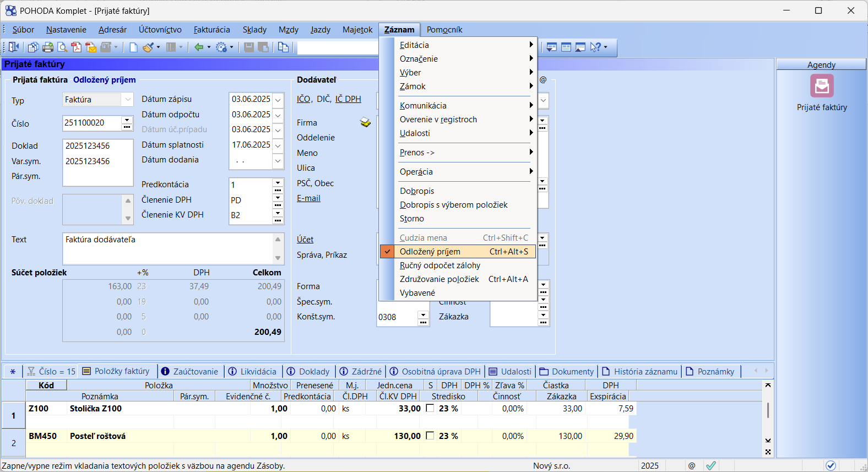Open the Účtovníctvo menu
This screenshot has width=868, height=472.
pyautogui.click(x=160, y=30)
